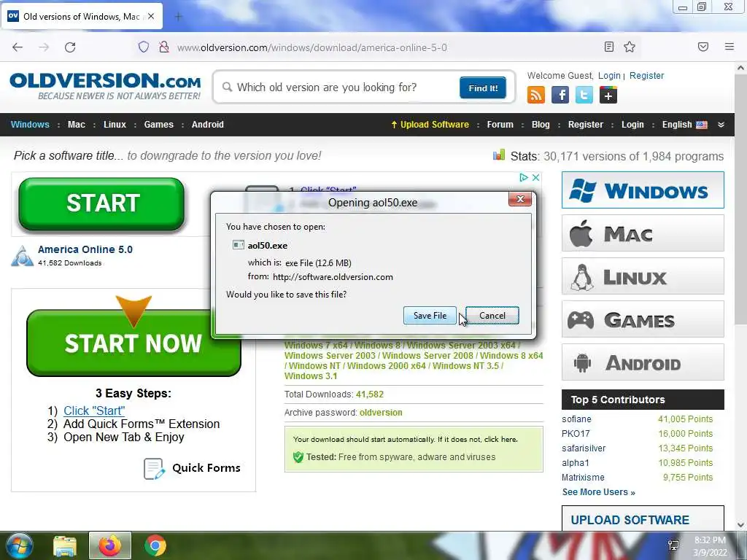The height and width of the screenshot is (560, 747).
Task: Open the English language selector
Action: pos(684,125)
